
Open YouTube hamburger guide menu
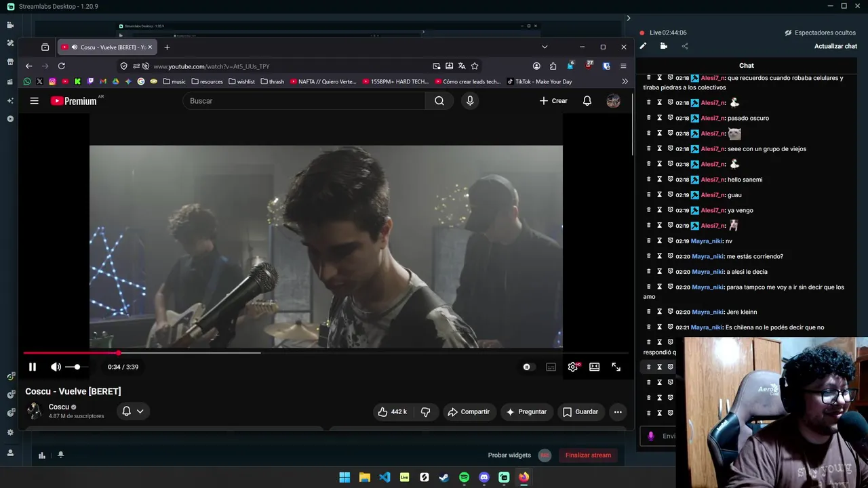point(34,101)
